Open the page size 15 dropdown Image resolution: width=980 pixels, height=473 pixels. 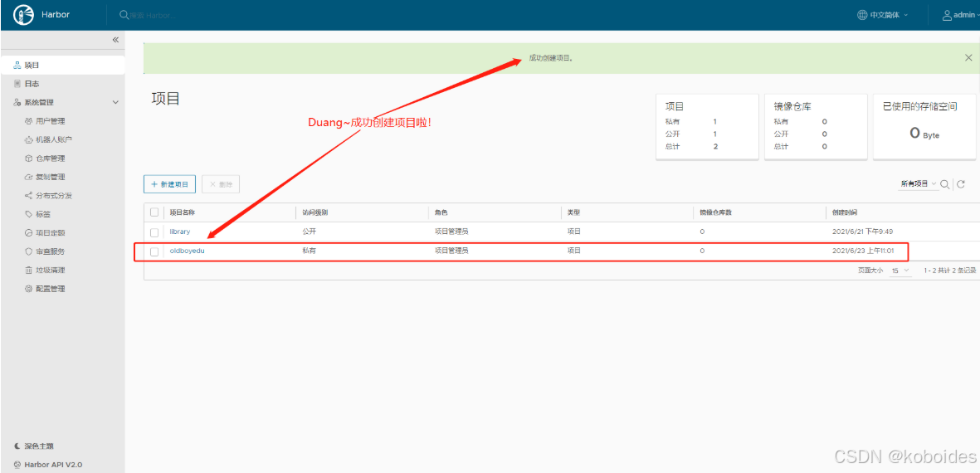click(900, 271)
